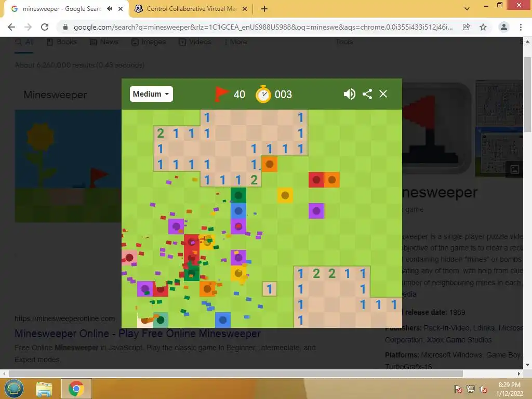The height and width of the screenshot is (399, 532).
Task: Share this page from the address bar
Action: click(467, 27)
